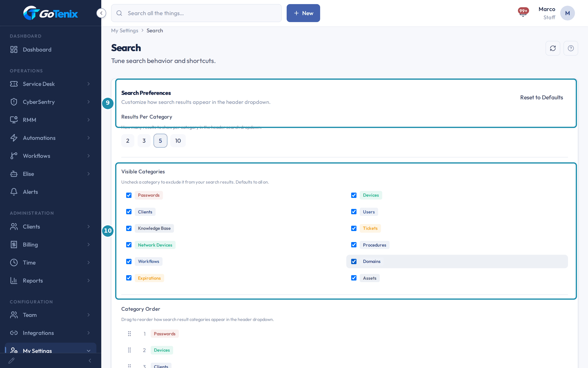Select 10 results per category
Viewport: 588px width, 368px height.
[178, 141]
